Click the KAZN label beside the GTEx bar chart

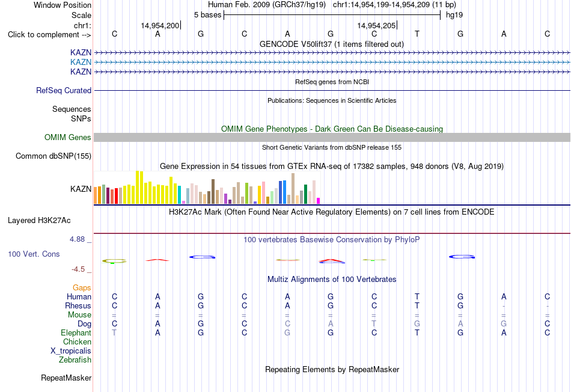click(81, 189)
